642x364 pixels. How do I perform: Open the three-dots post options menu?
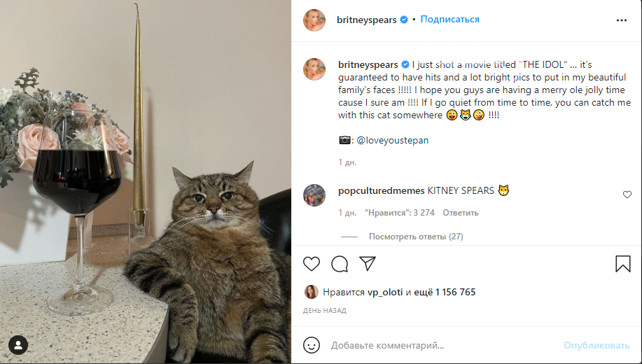622,20
